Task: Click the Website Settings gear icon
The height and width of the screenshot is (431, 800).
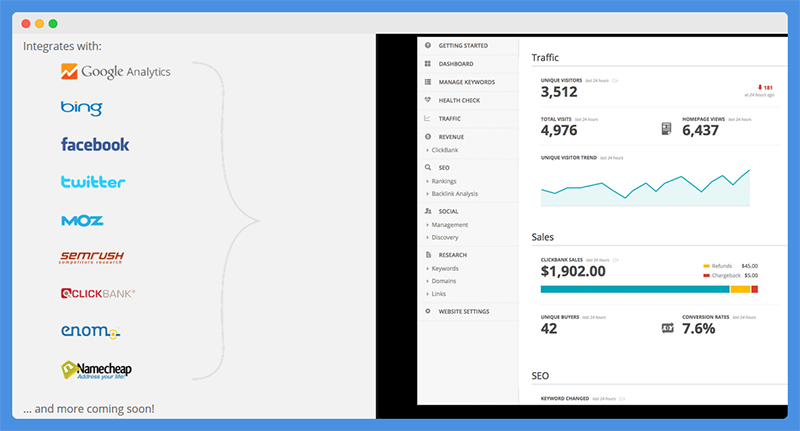Action: 428,311
